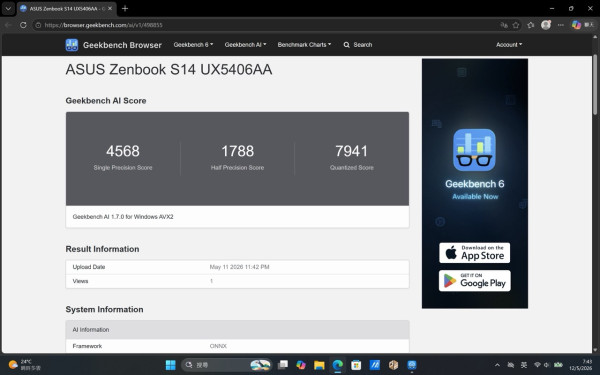Click the Views row label
This screenshot has width=600, height=375.
tap(80, 281)
